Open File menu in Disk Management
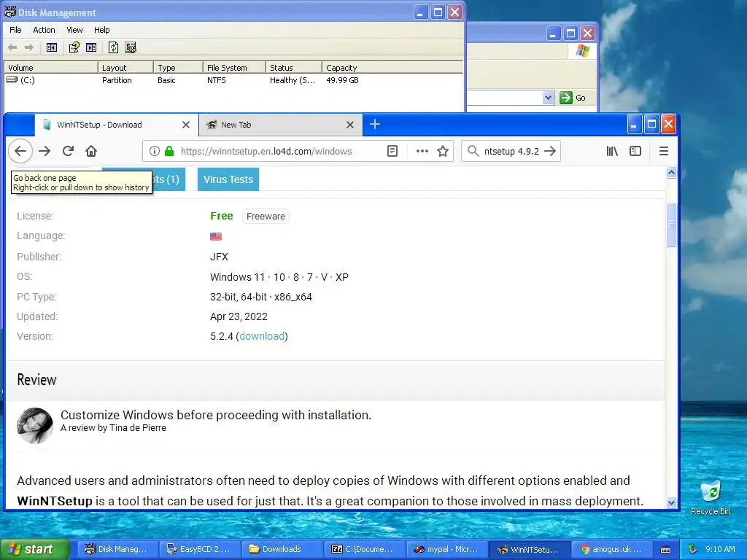The height and width of the screenshot is (560, 747). click(x=15, y=30)
